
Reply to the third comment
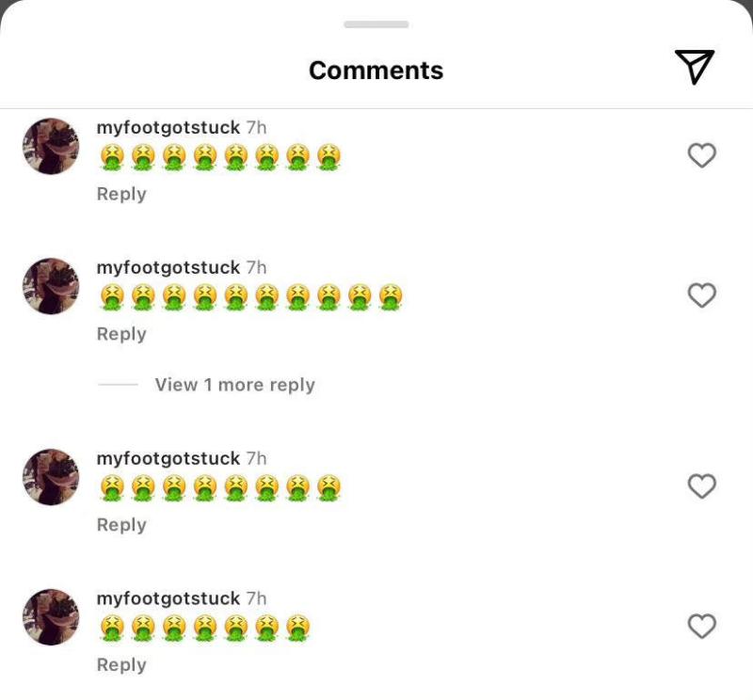click(x=121, y=525)
